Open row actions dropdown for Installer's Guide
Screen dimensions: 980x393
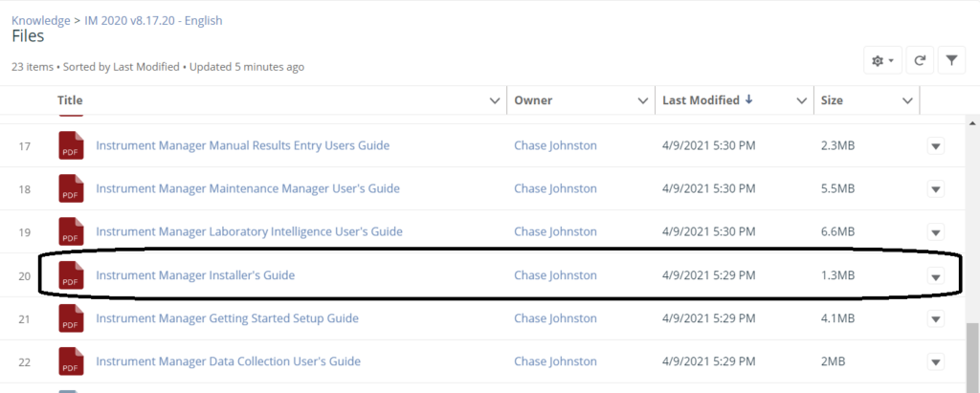point(936,276)
